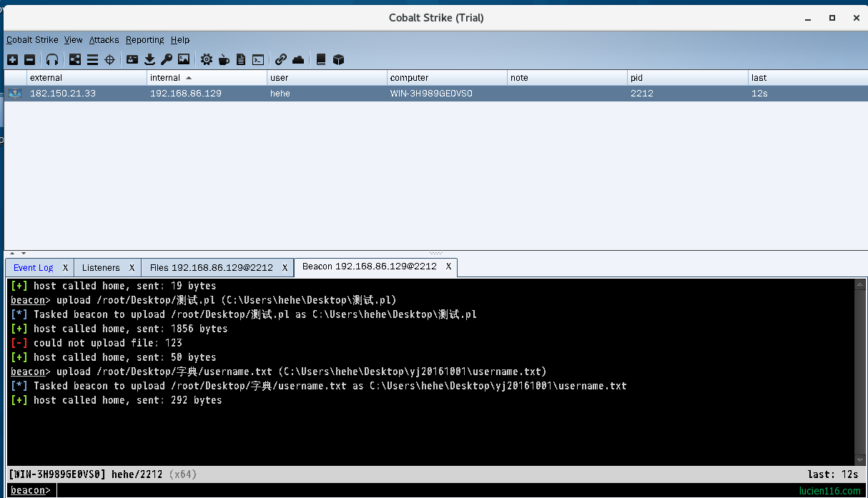The width and height of the screenshot is (868, 498).
Task: Click the coffee cup Java applet attack icon
Action: (x=224, y=60)
